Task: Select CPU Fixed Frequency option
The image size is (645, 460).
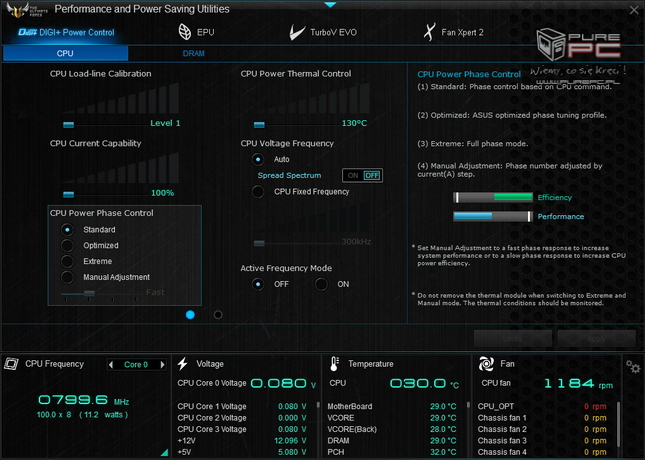Action: 258,192
